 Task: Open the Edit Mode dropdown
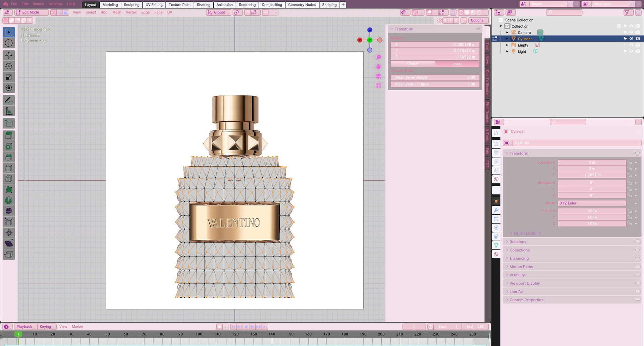pyautogui.click(x=32, y=12)
